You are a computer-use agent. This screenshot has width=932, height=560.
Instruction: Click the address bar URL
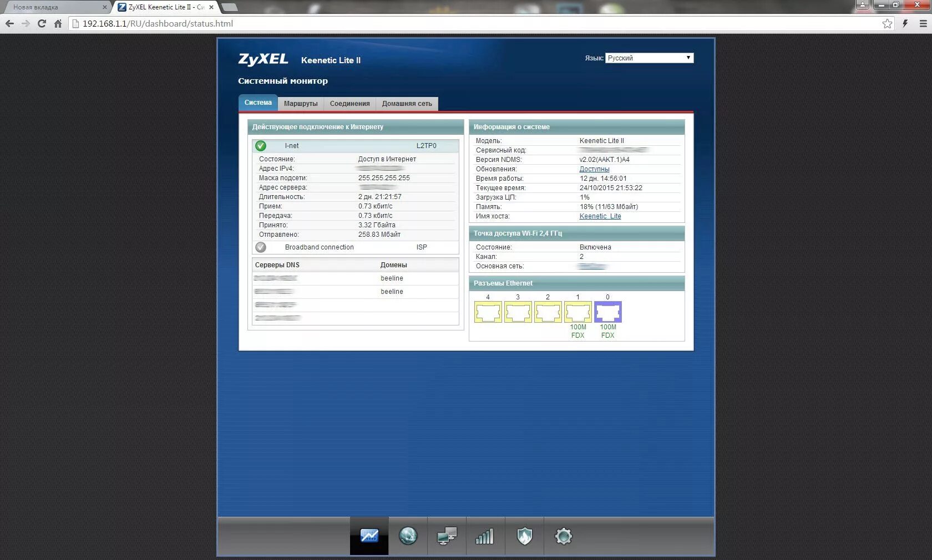[x=158, y=23]
